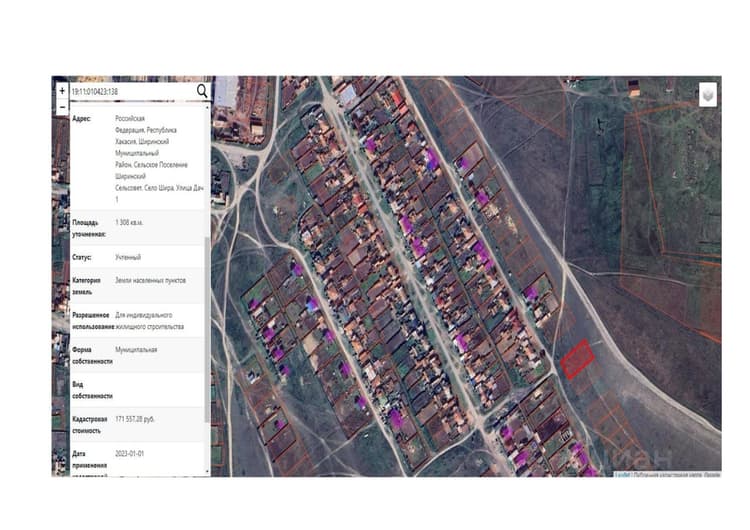Click the Площадь уточненная row
Image resolution: width=750 pixels, height=530 pixels.
[x=137, y=228]
